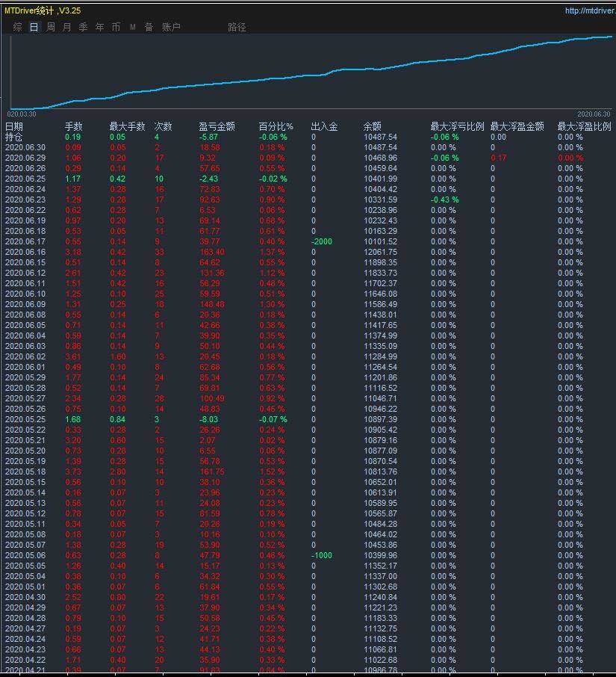Select the 2020.06.17 date row
616x677 pixels.
[25, 241]
